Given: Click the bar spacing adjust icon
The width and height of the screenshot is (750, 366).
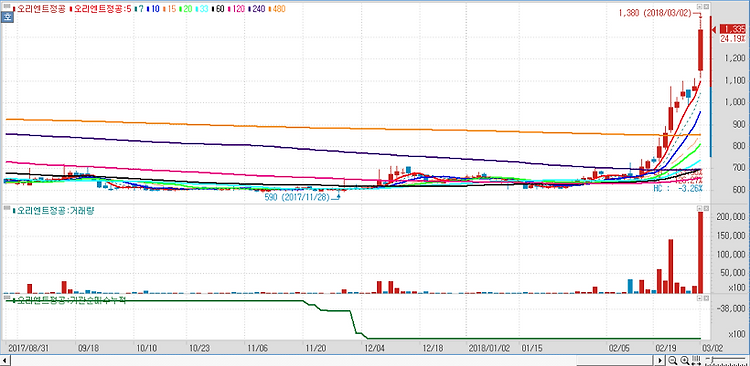Looking at the screenshot, I should click(696, 360).
